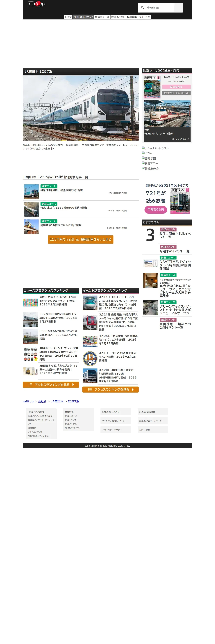Open event article おおみや鉄道の日 3月14日・15日
This screenshot has width=215, height=644.
pos(118,303)
